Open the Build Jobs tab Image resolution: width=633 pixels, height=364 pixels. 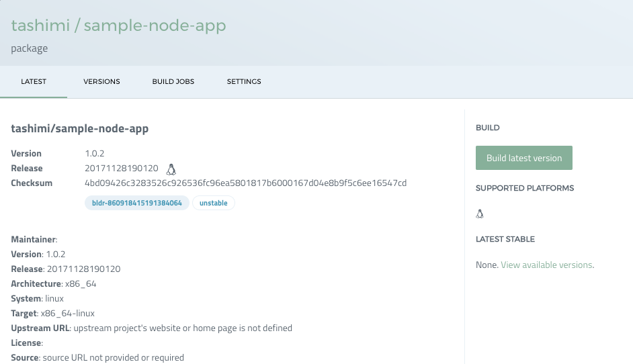pyautogui.click(x=173, y=82)
